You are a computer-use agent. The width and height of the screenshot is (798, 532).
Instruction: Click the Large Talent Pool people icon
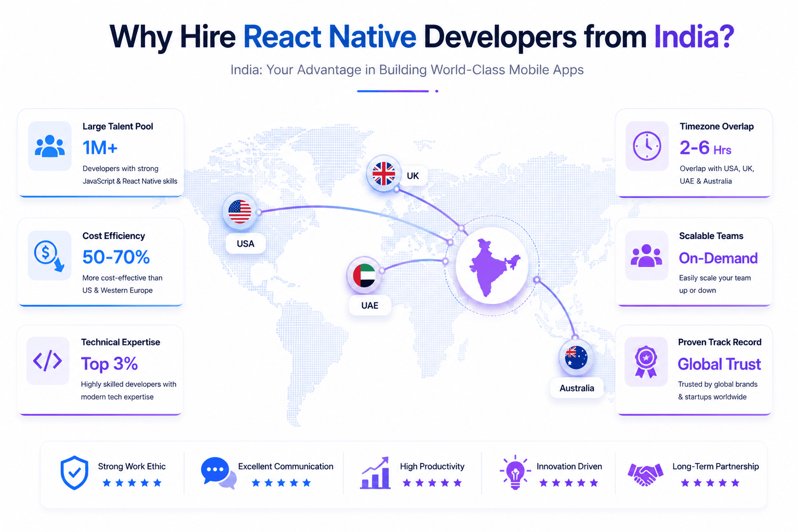coord(50,146)
